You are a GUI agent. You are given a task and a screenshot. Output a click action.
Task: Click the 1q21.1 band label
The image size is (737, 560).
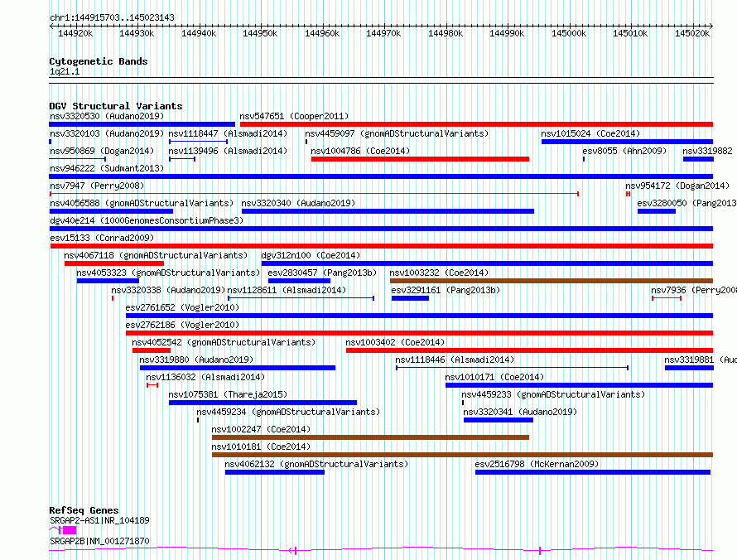65,72
